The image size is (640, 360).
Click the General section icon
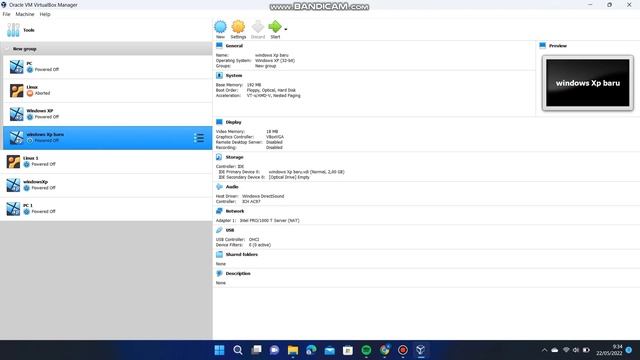[x=219, y=45]
